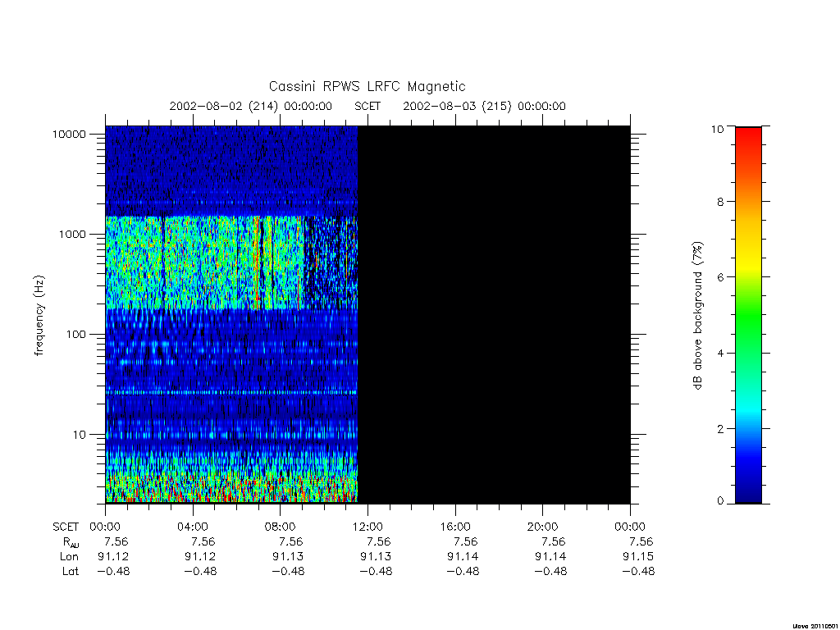Viewport: 840px width, 630px height.
Task: Click '-0.48' under the 20:00 column
Action: (550, 571)
